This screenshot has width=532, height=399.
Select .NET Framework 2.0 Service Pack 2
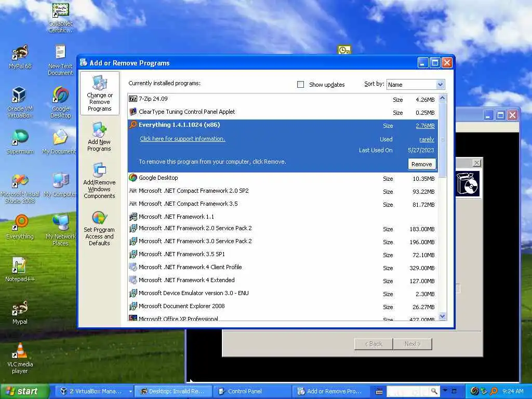283,229
